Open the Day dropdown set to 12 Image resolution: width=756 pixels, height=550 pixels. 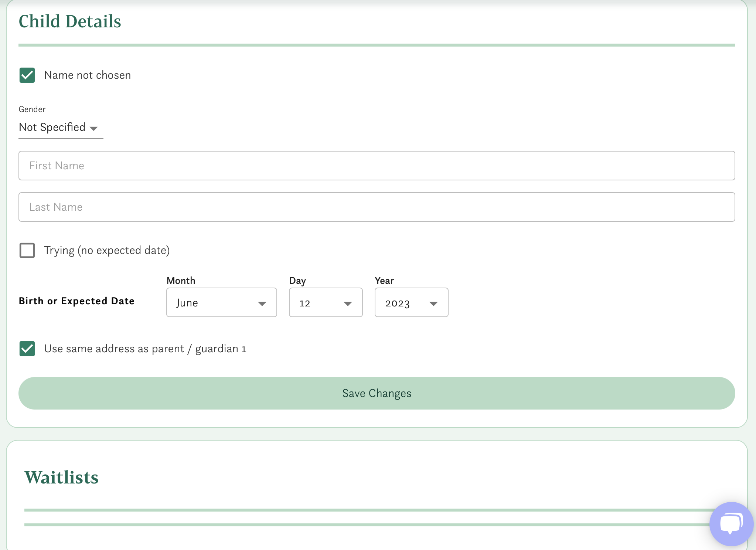click(x=326, y=302)
